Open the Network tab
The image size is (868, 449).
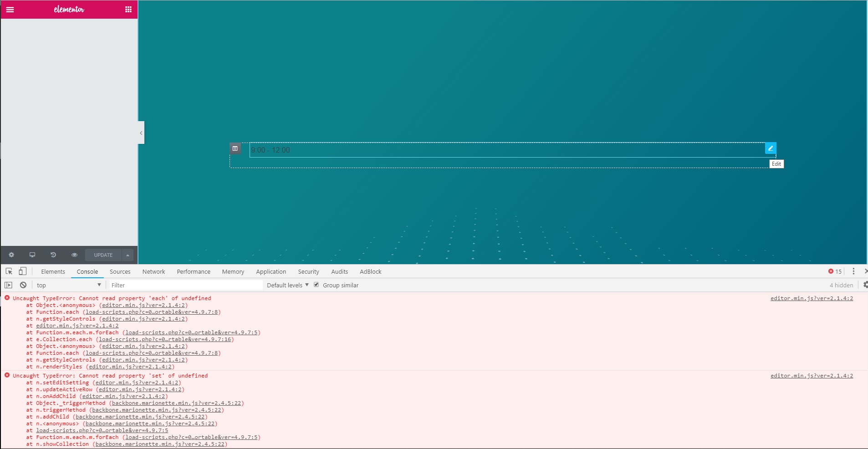pos(154,272)
